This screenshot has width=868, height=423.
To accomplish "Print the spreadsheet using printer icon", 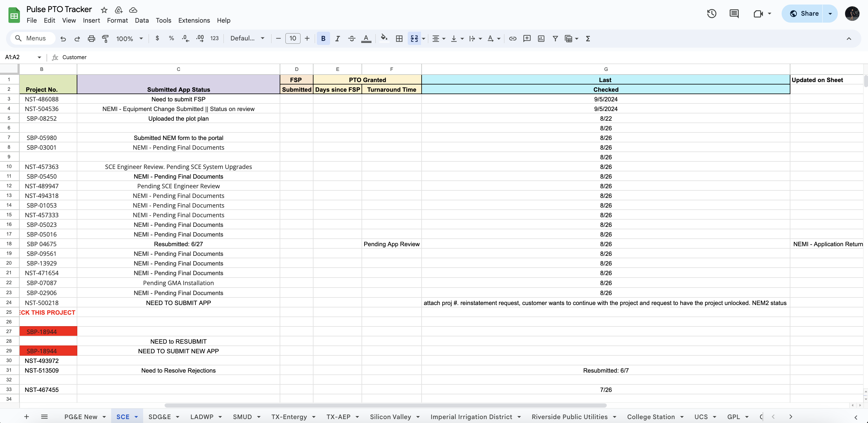I will (91, 39).
